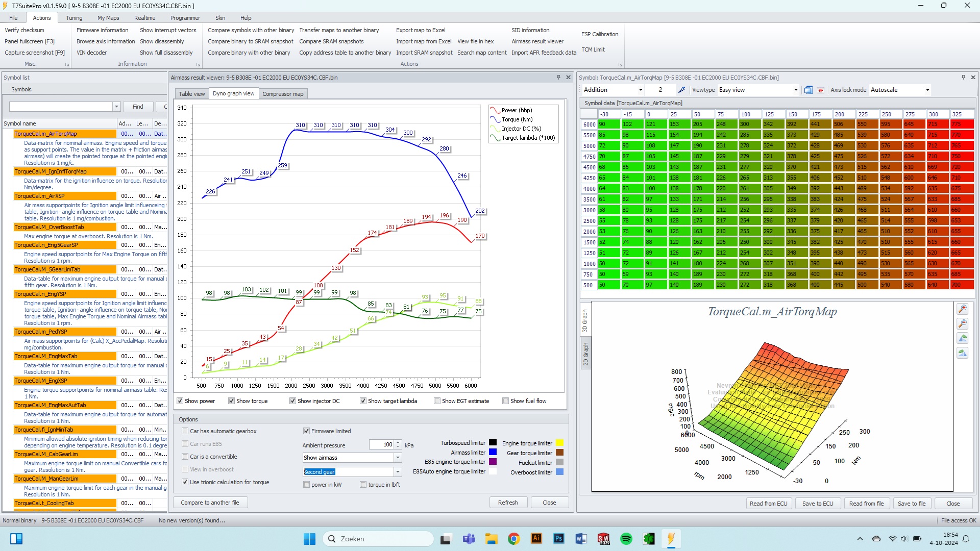Viewport: 980px width, 551px height.
Task: Zoom in on the 3D torque map graph
Action: [962, 309]
